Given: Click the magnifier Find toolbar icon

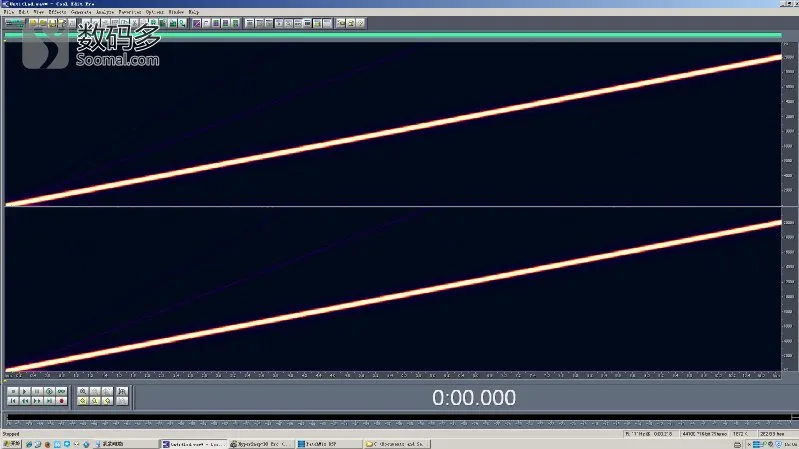Looking at the screenshot, I should [182, 23].
